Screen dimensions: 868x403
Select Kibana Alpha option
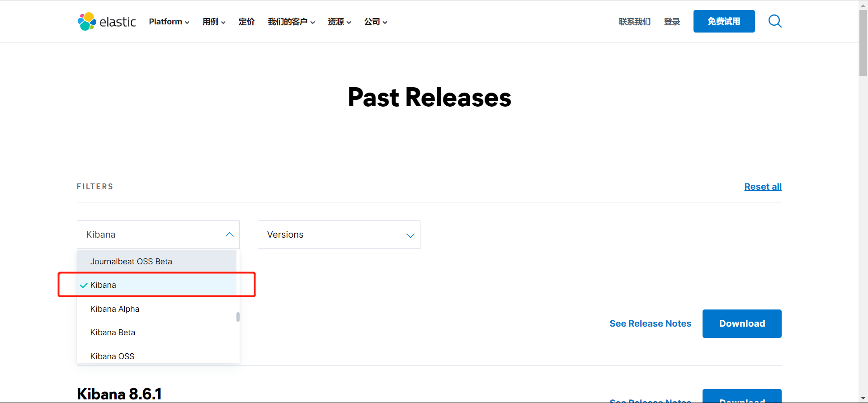point(156,309)
